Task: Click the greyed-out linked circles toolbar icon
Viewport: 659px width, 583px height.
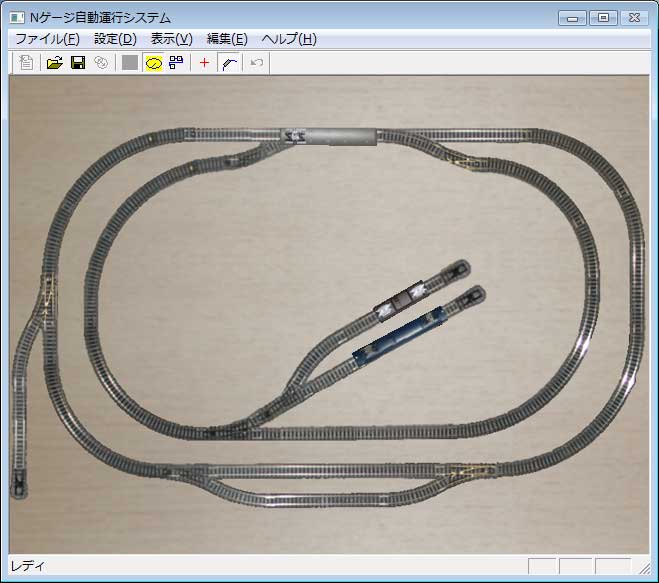Action: (x=101, y=63)
